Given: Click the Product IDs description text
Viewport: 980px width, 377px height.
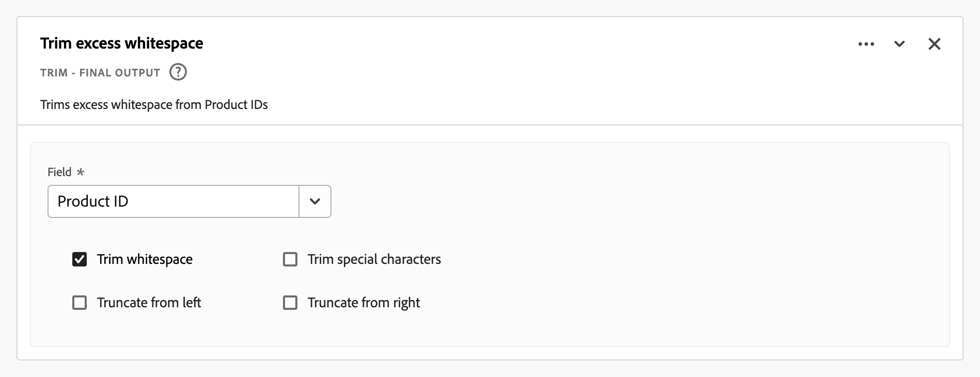Looking at the screenshot, I should (x=154, y=105).
